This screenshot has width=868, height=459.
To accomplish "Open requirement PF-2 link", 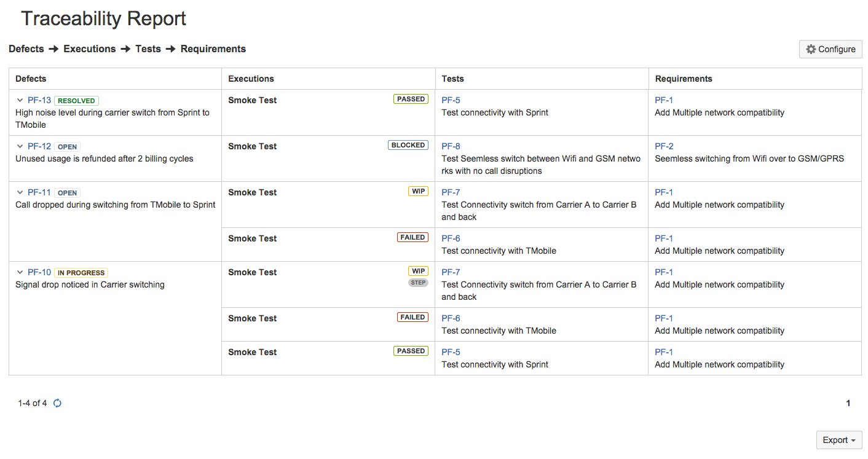I will pos(664,146).
